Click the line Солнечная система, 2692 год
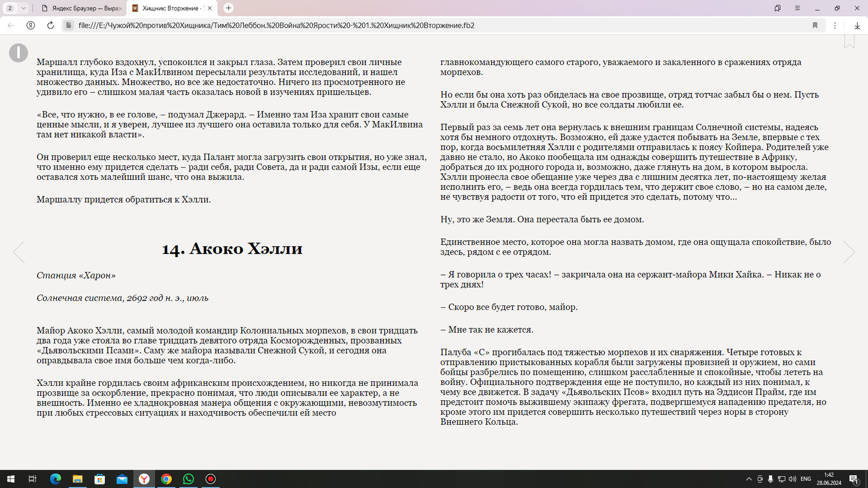Screen dimensions: 868x488 pyautogui.click(x=122, y=298)
